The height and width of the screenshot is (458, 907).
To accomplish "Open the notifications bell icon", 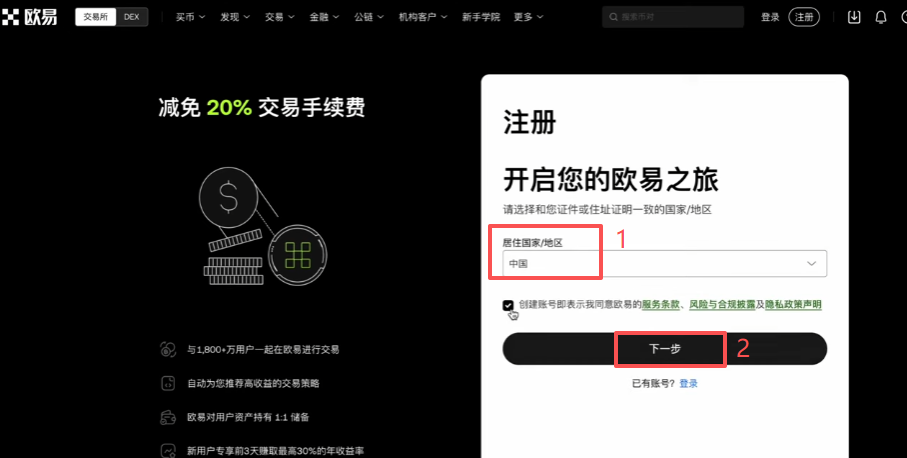I will coord(880,17).
